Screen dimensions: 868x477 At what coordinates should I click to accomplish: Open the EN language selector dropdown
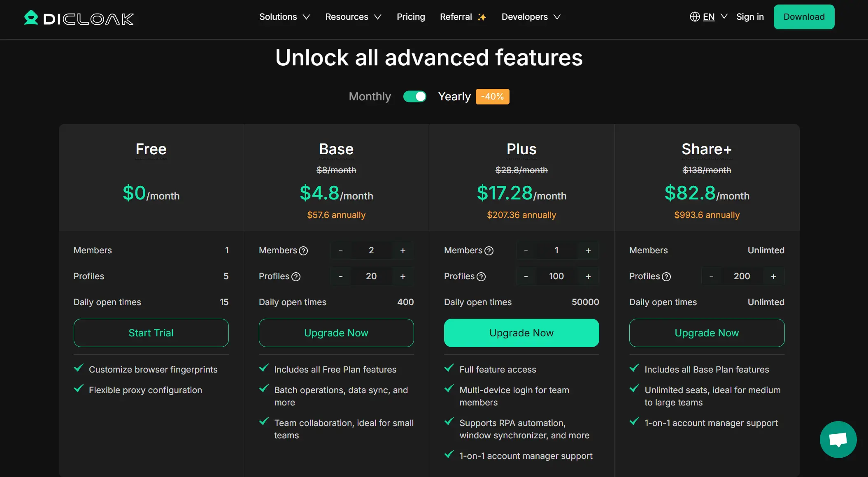coord(715,17)
